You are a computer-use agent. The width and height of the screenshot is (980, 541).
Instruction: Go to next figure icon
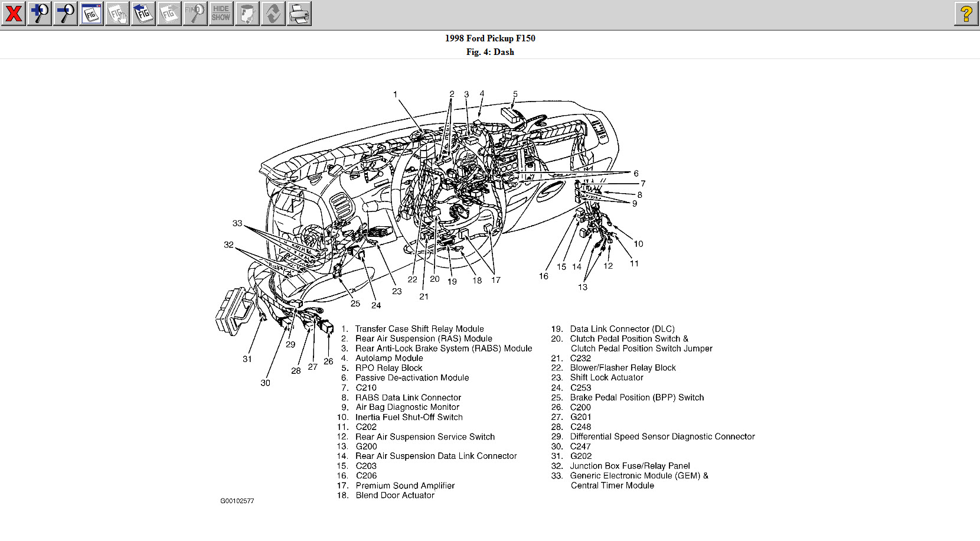point(169,14)
